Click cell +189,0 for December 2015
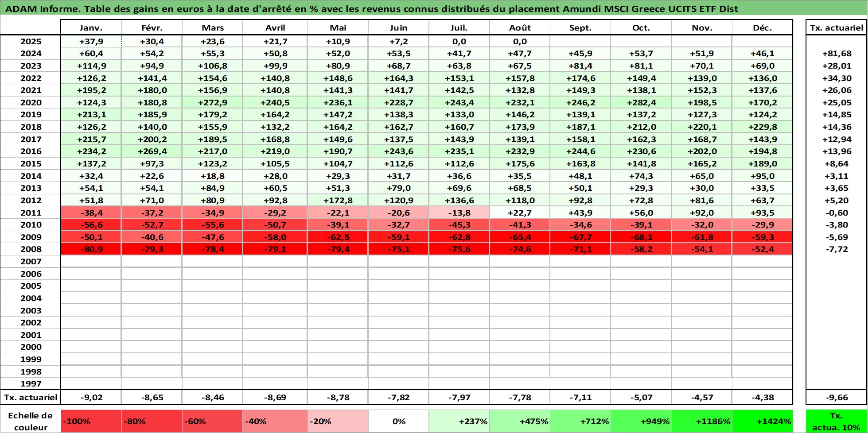This screenshot has height=433, width=868. [x=762, y=163]
